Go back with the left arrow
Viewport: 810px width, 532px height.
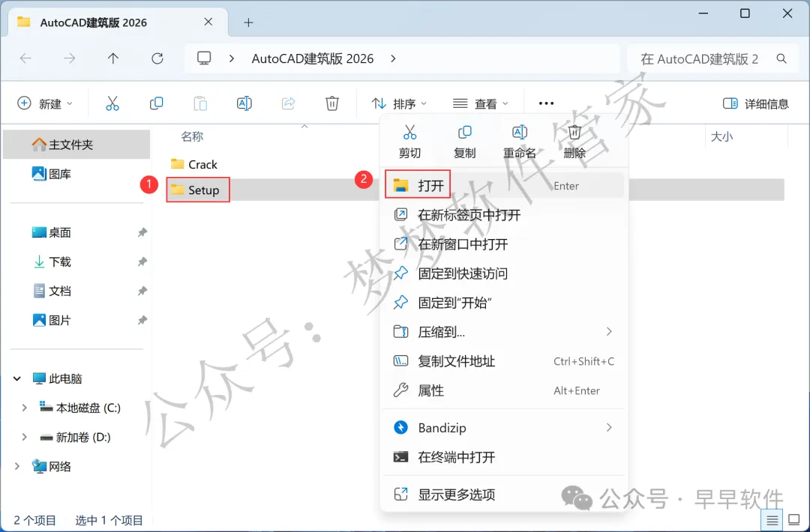25,58
